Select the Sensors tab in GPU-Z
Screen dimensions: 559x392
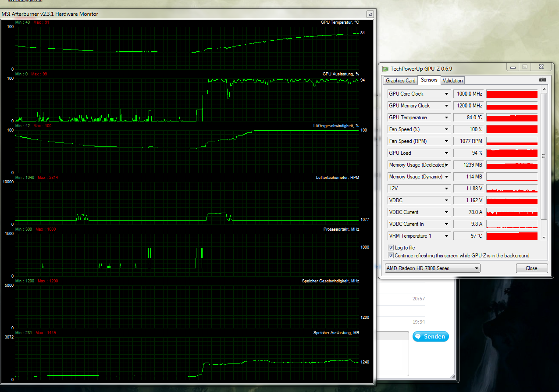[429, 80]
